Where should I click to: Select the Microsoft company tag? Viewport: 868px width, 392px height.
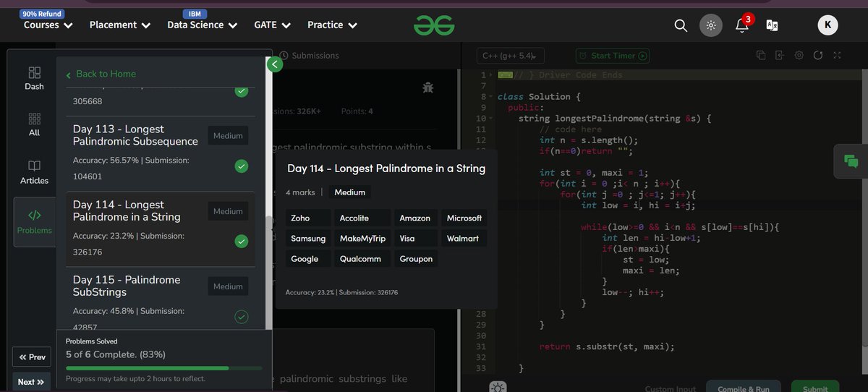(464, 218)
